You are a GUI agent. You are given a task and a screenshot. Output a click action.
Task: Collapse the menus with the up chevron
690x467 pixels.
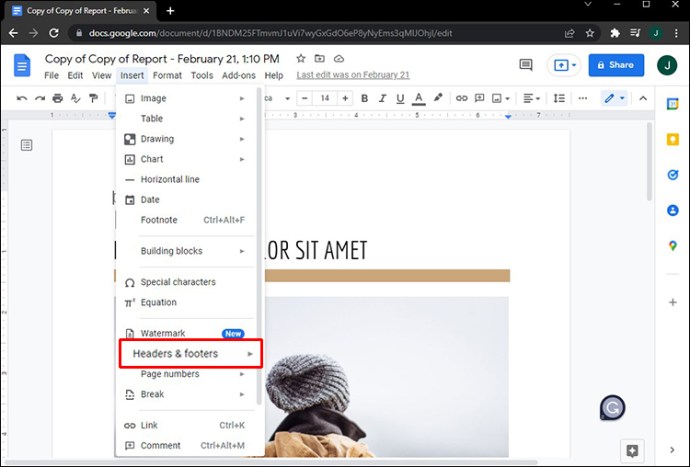643,98
